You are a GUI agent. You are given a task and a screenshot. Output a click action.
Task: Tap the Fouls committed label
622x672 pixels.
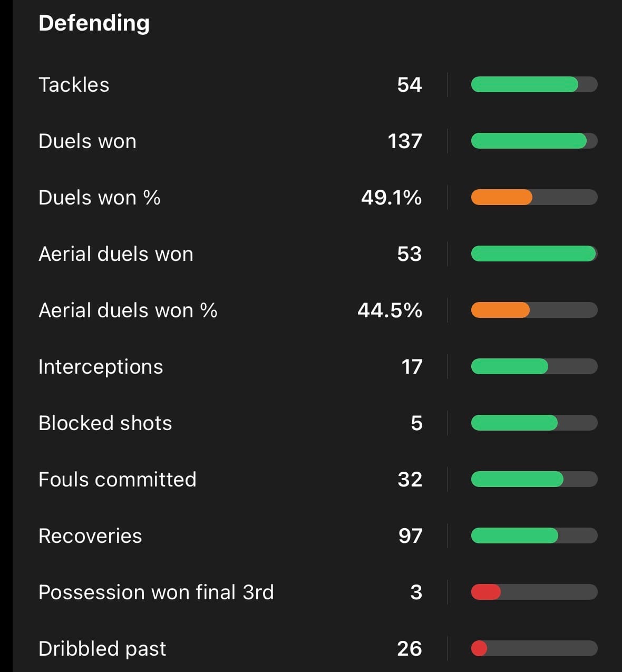[x=118, y=480]
